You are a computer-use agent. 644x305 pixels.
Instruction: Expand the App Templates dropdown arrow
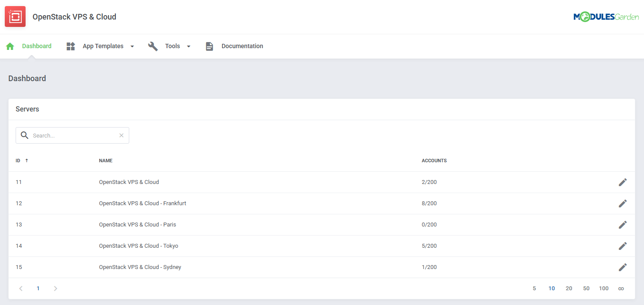coord(132,46)
